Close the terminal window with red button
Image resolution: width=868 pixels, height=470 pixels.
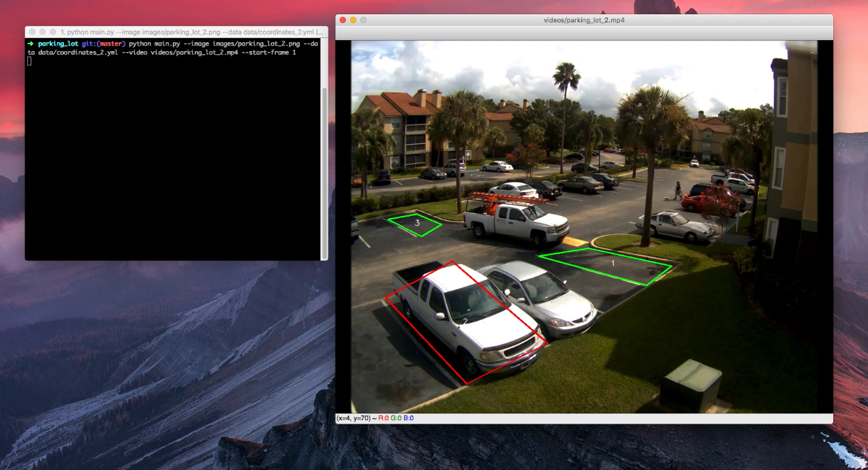[31, 31]
